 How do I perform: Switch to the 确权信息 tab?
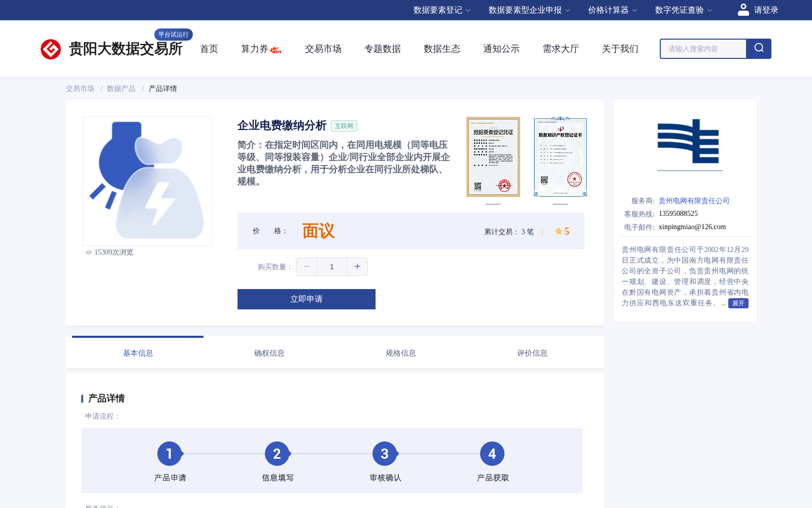click(x=269, y=353)
